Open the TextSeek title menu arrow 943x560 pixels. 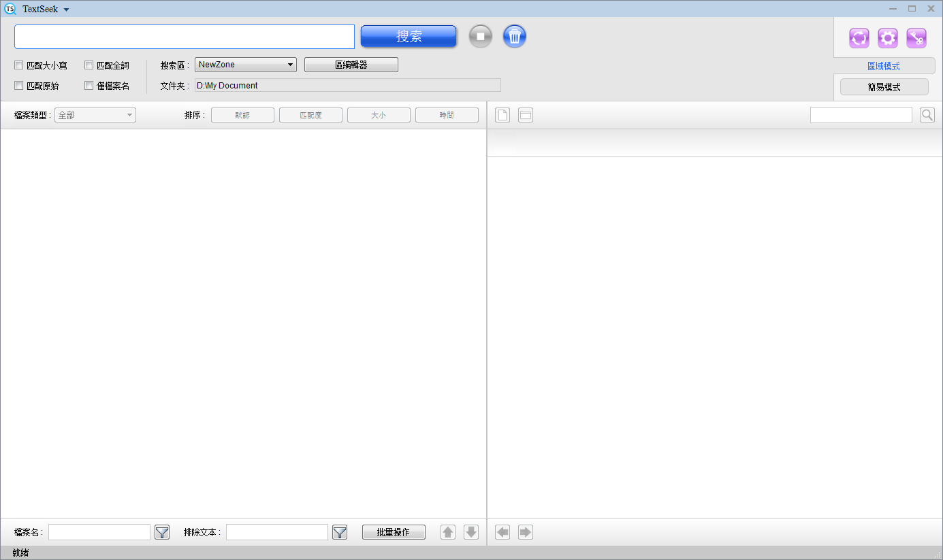(66, 10)
